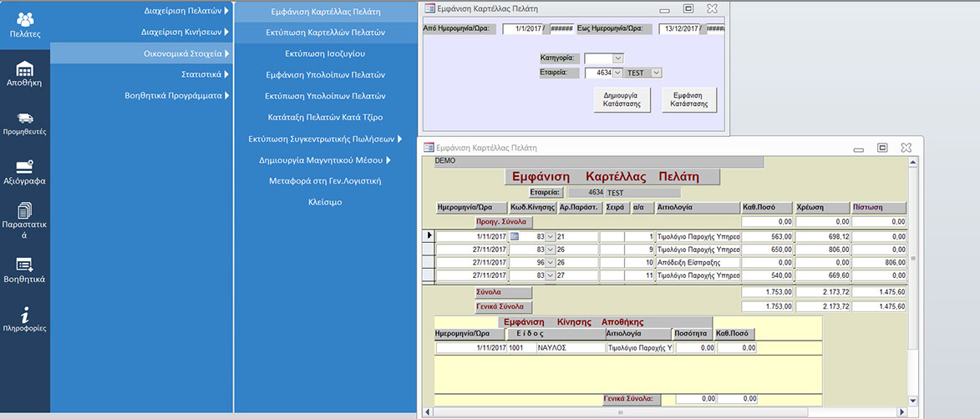Open the TEST company name dropdown
The image size is (980, 419).
click(x=655, y=73)
